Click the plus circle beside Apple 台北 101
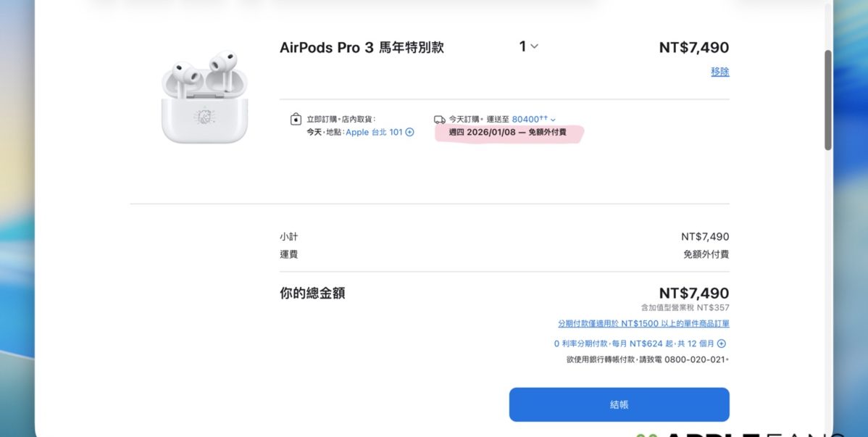This screenshot has width=868, height=437. 409,132
